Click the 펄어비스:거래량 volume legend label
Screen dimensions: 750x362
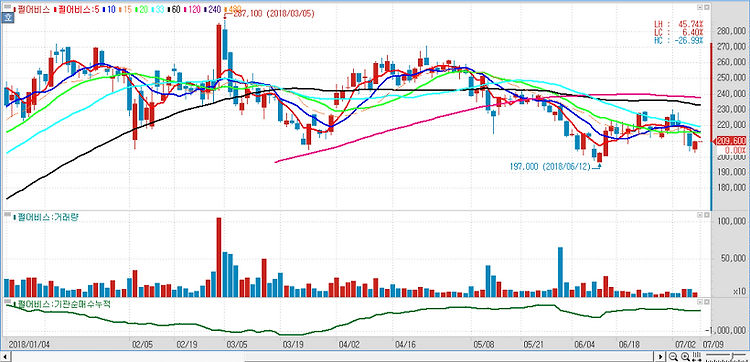coord(47,217)
